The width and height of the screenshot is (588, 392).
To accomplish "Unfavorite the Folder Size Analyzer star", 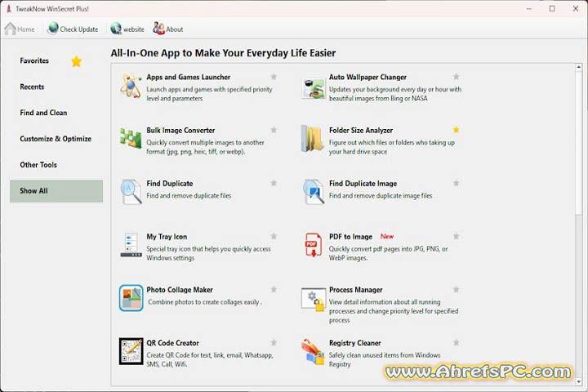I will click(456, 130).
